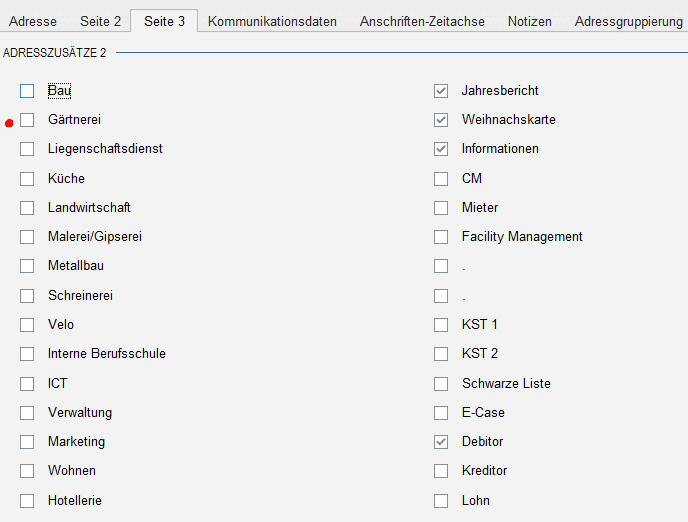Viewport: 688px width, 522px height.
Task: Check the Schwarze Liste box
Action: (441, 383)
